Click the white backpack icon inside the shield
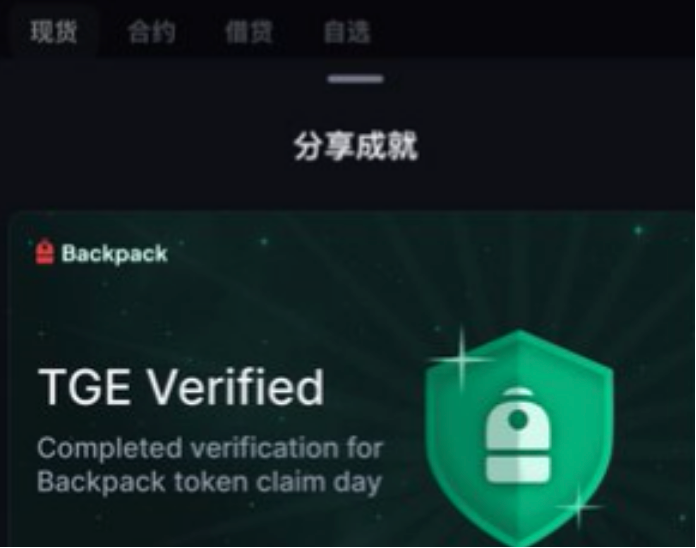Screen dimensions: 696x548 click(518, 435)
